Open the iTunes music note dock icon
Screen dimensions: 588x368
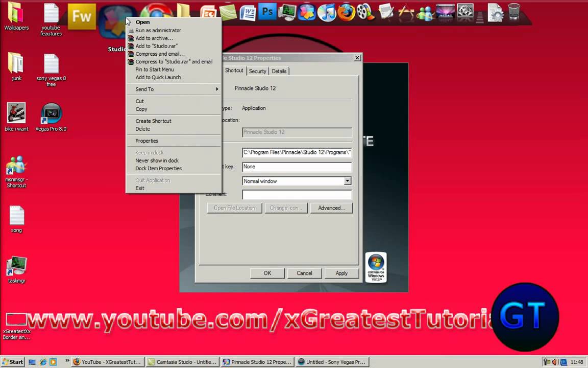pyautogui.click(x=327, y=13)
